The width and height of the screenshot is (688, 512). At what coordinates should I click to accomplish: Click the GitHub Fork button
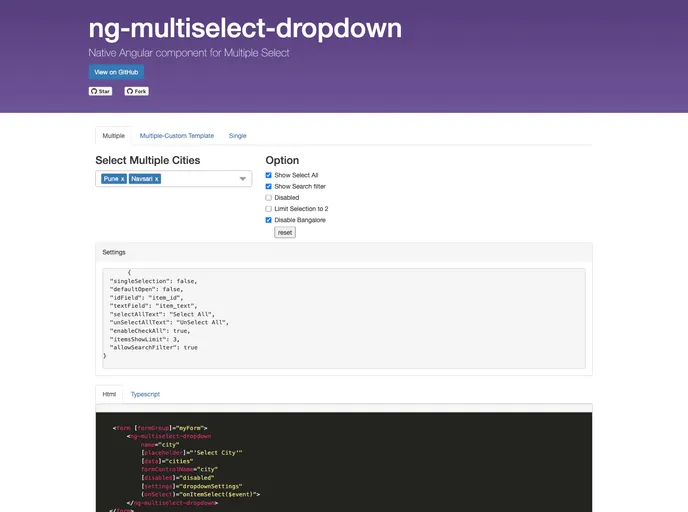pos(136,91)
